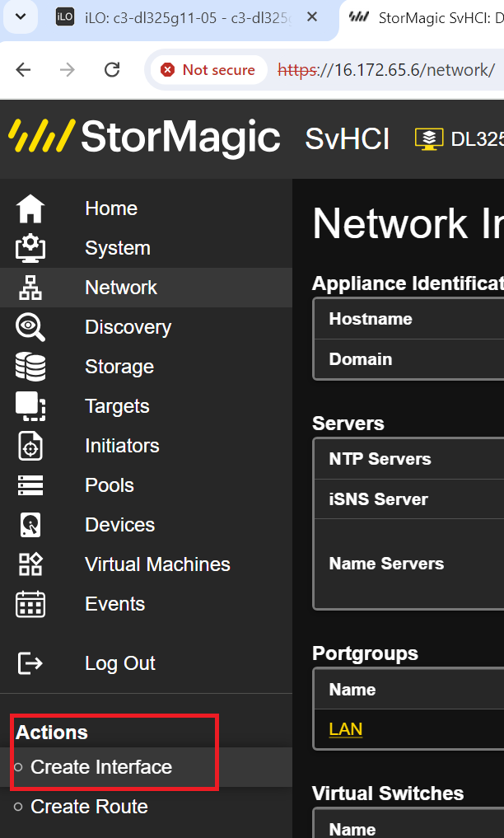
Task: Open the Home menu item
Action: [x=111, y=208]
